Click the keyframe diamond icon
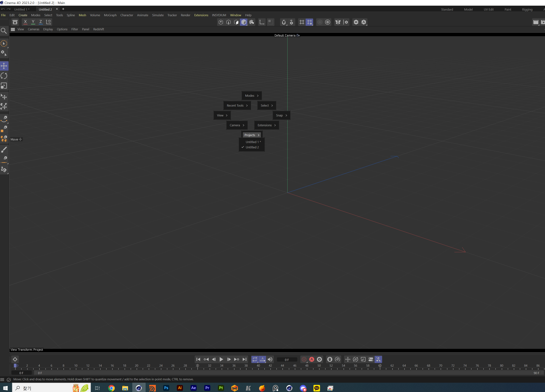The image size is (545, 392). (15, 359)
